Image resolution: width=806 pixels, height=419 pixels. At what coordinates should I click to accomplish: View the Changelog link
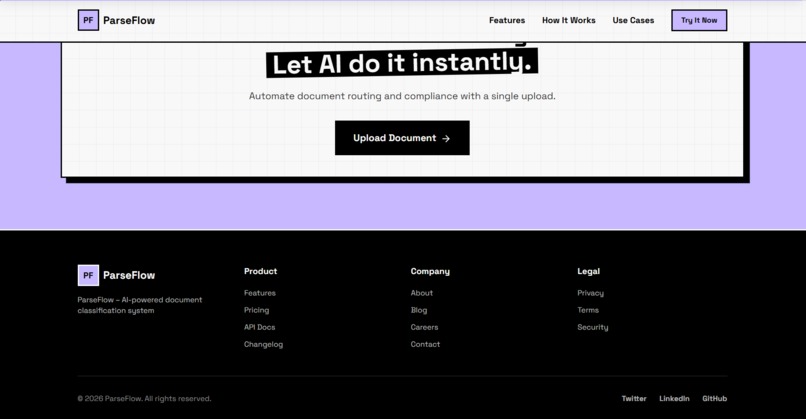[x=263, y=344]
